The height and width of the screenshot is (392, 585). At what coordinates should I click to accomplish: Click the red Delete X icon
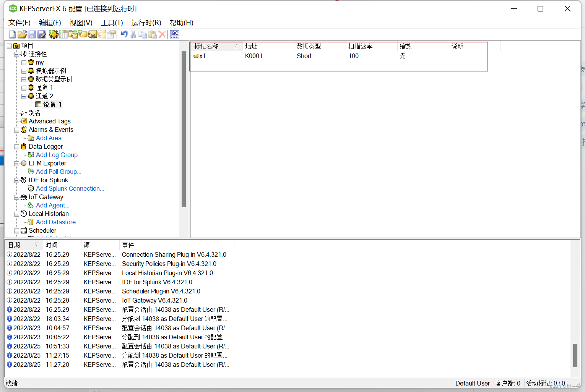[x=162, y=34]
